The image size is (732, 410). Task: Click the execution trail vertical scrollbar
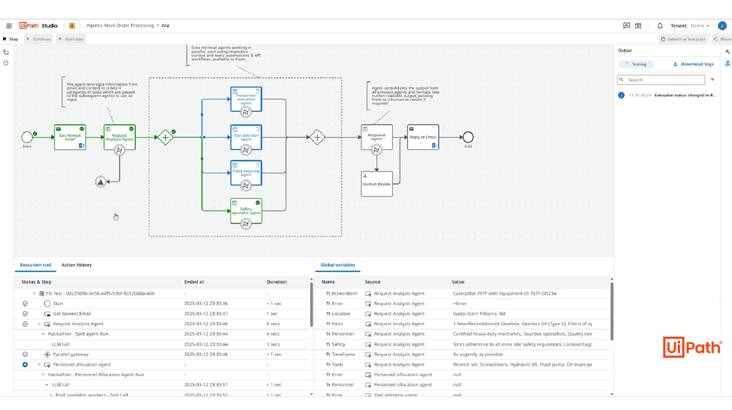(311, 304)
